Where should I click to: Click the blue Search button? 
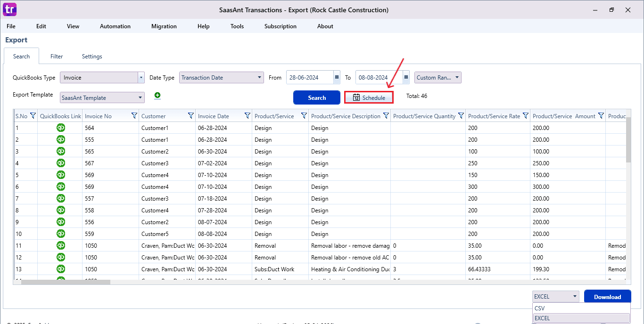317,97
